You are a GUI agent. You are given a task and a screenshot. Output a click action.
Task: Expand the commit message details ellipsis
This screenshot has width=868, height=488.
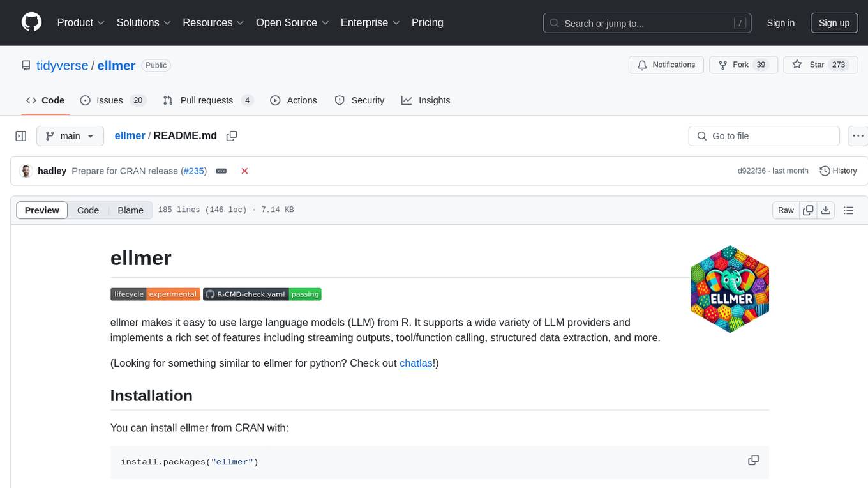[221, 171]
